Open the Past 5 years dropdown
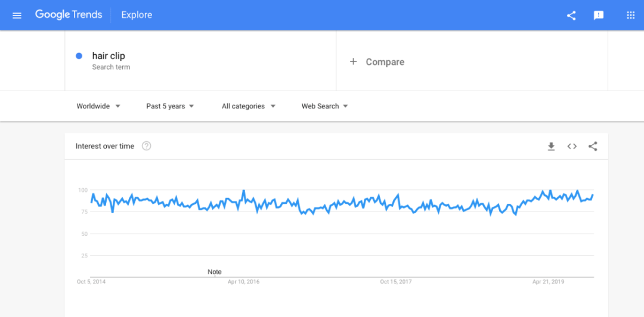 tap(170, 106)
